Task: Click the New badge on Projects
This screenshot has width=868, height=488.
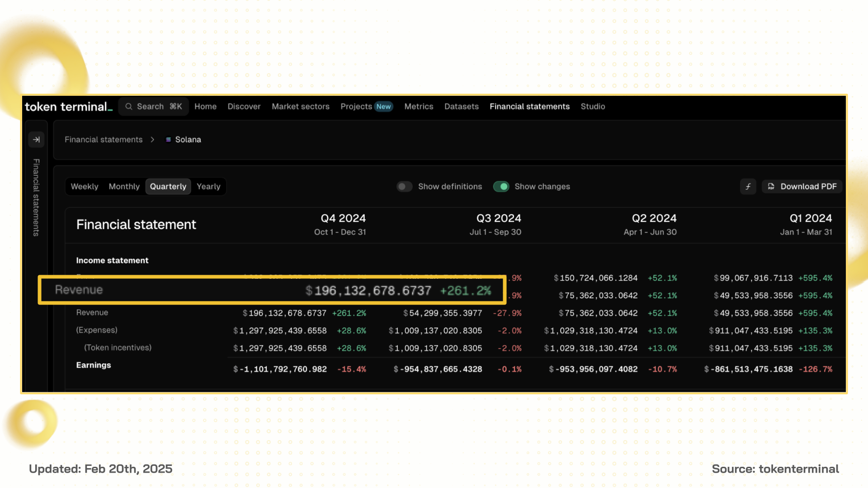Action: [383, 107]
